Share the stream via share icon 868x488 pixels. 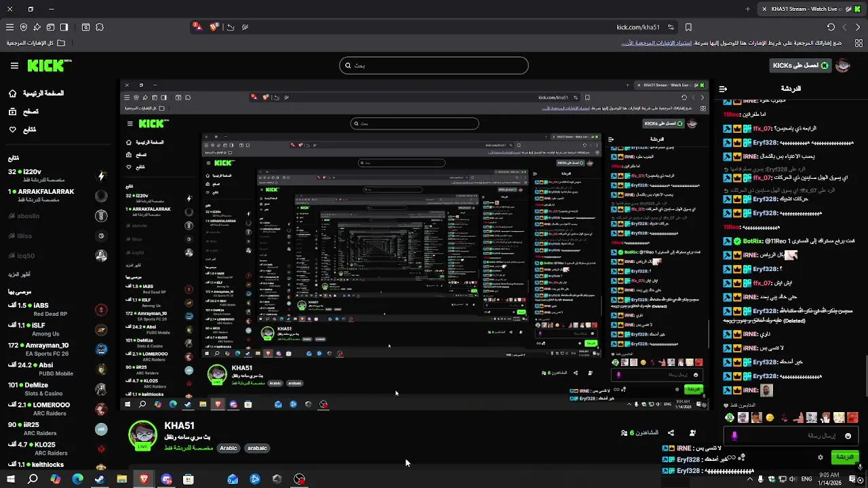coord(671,432)
